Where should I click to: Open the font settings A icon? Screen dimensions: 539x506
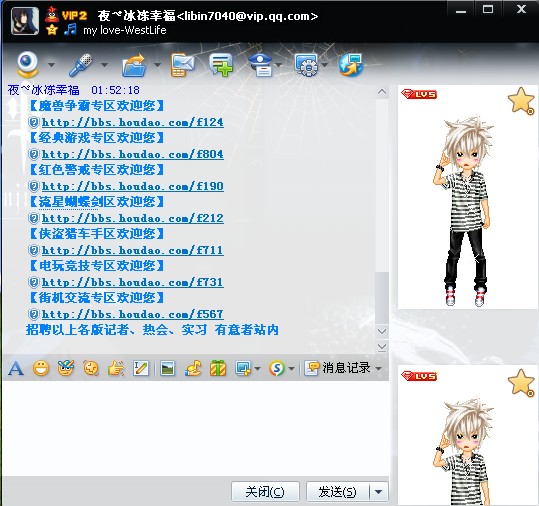pos(16,368)
